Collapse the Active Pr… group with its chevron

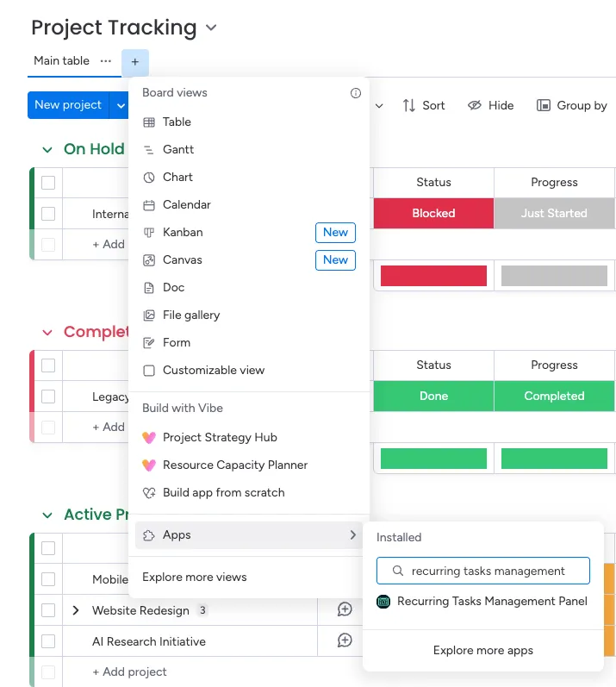click(47, 515)
